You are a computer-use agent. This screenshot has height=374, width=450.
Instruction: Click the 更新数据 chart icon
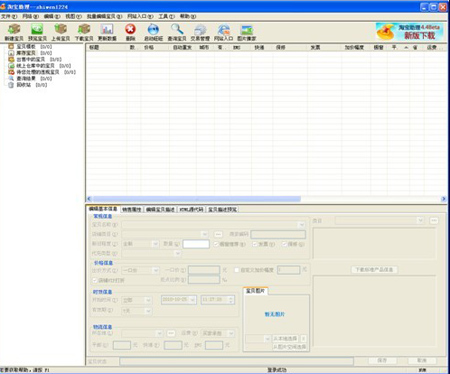tap(107, 33)
